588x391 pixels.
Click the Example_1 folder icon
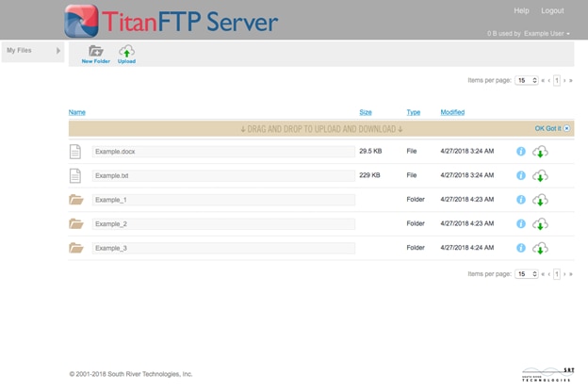click(76, 200)
